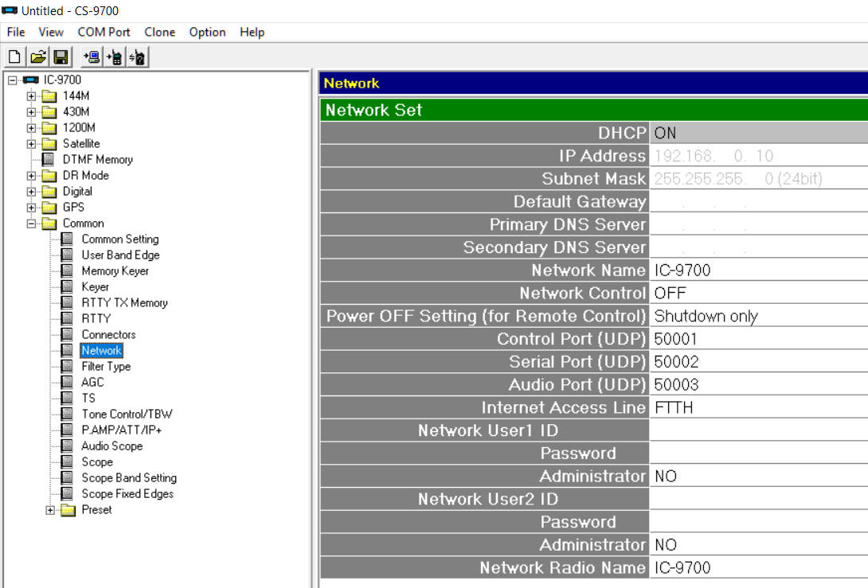Expand the Satellite folder

pos(31,144)
